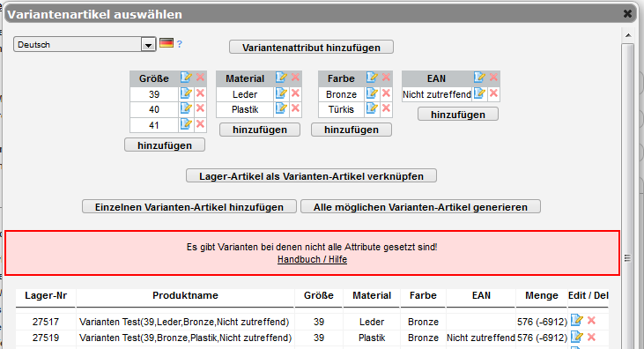The height and width of the screenshot is (349, 644).
Task: Click the German flag icon
Action: pyautogui.click(x=167, y=43)
